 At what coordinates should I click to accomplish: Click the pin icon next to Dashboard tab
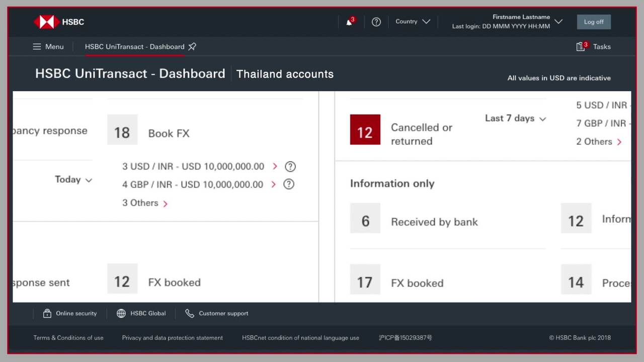[x=192, y=46]
